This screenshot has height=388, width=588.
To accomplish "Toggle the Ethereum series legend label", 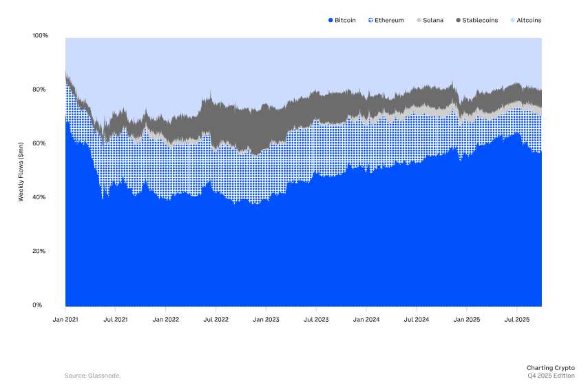I will click(x=389, y=21).
